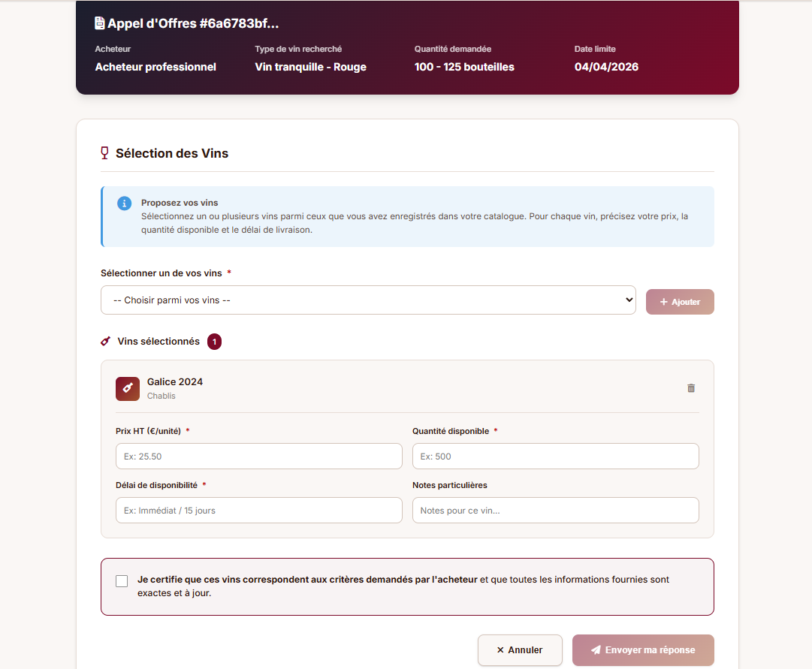Tick the certification checkbox
The height and width of the screenshot is (669, 812).
[x=122, y=580]
